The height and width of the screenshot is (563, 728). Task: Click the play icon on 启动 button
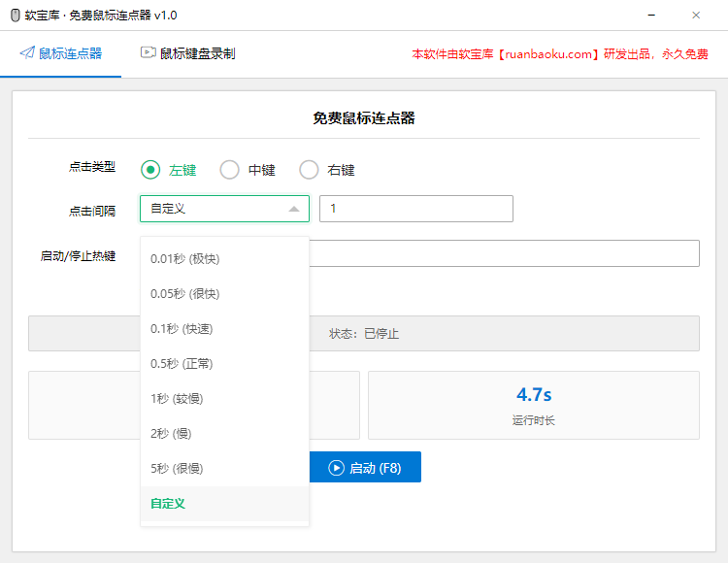tap(336, 468)
